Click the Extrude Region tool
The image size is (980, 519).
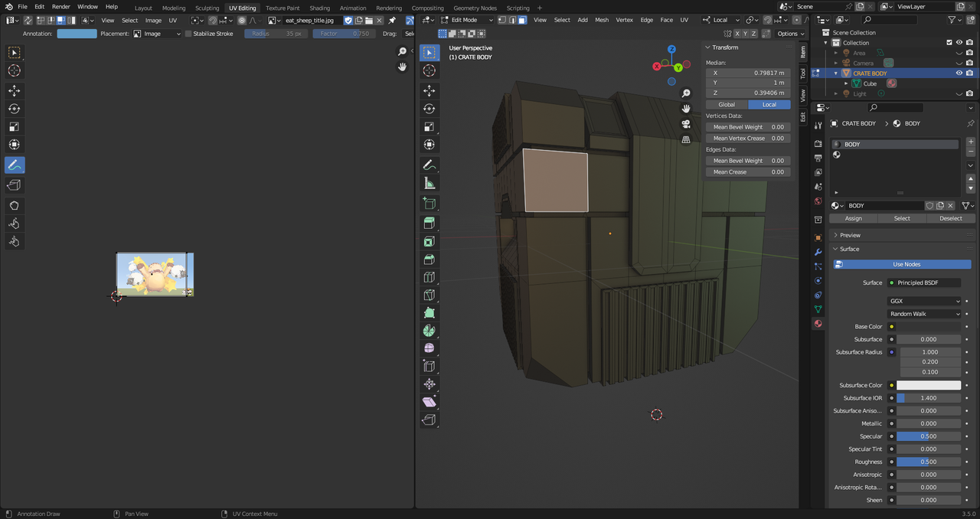(x=430, y=223)
